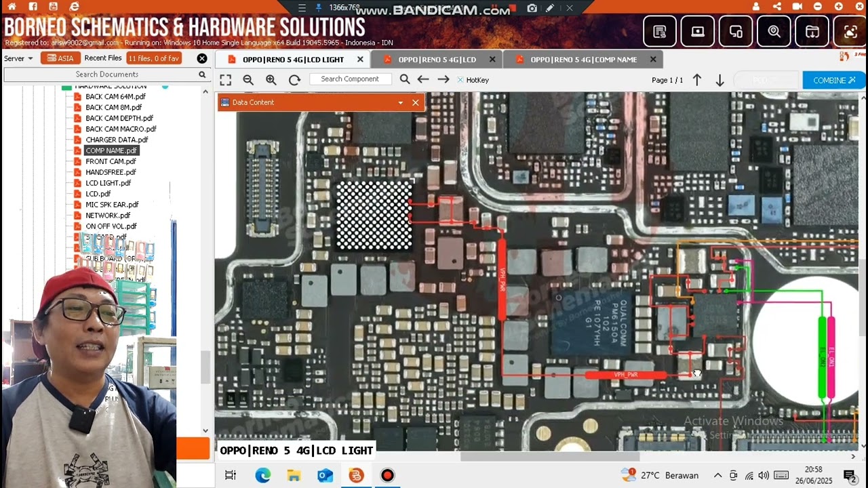
Task: Click the video camera icon
Action: click(797, 7)
